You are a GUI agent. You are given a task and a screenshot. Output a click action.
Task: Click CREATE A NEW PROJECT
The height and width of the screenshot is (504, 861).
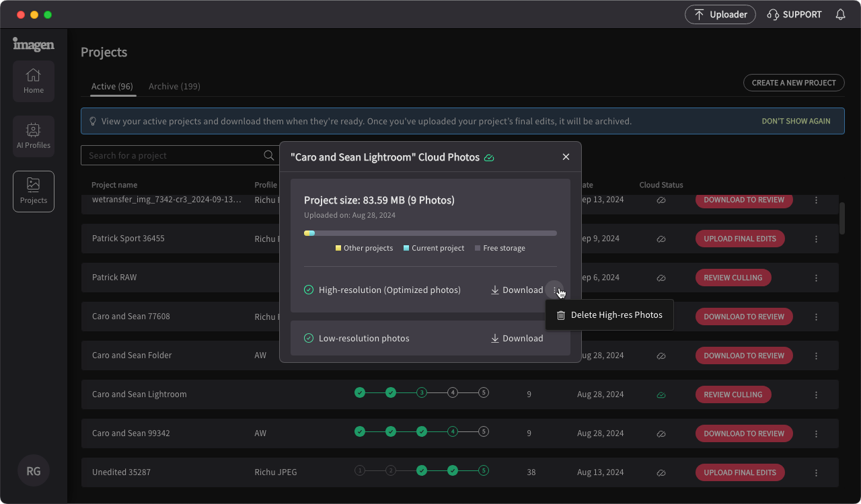[794, 83]
